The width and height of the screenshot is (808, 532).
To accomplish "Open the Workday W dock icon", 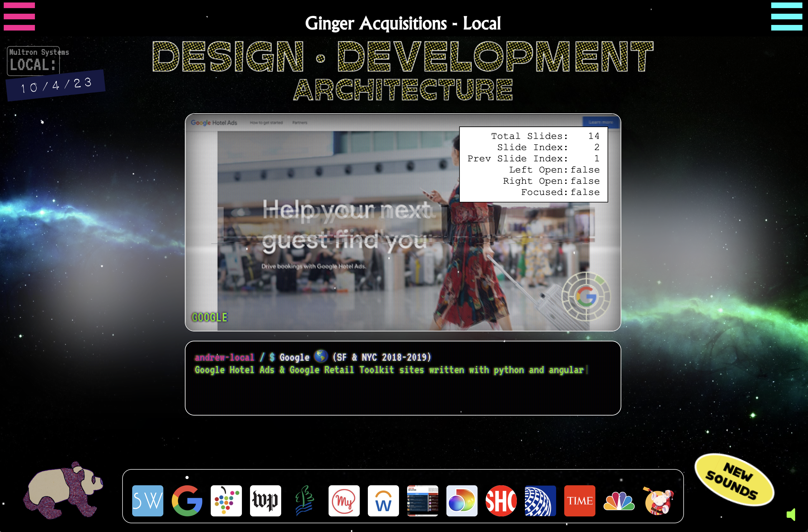I will click(383, 501).
